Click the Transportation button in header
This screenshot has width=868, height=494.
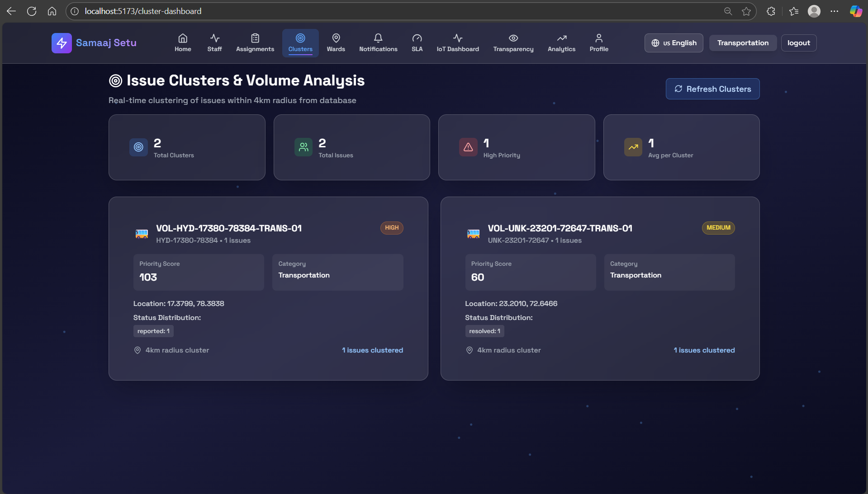pyautogui.click(x=743, y=43)
